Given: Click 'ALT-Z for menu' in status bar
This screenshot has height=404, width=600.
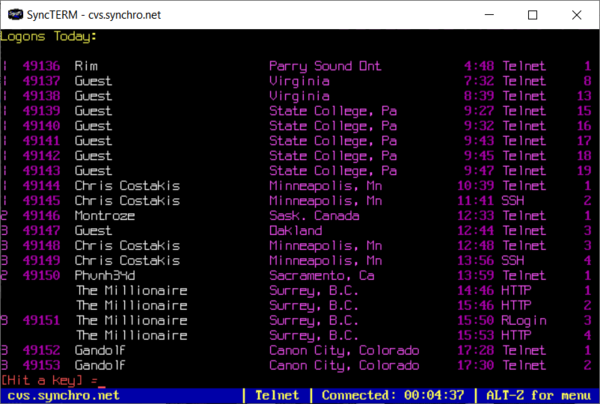Looking at the screenshot, I should 538,395.
